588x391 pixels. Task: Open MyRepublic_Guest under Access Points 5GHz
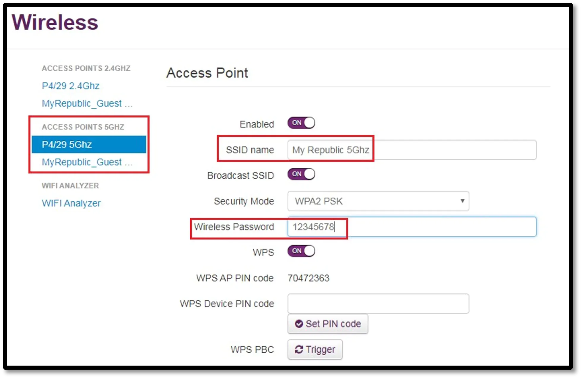[87, 162]
